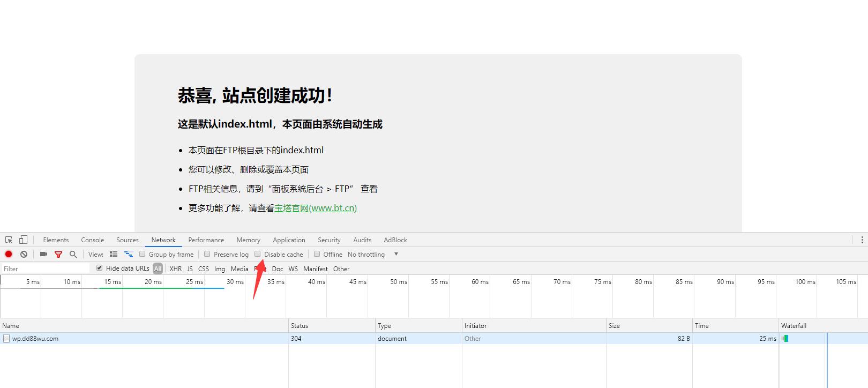This screenshot has height=388, width=868.
Task: Click the document icon beside wp.dd88wu.com
Action: click(6, 339)
